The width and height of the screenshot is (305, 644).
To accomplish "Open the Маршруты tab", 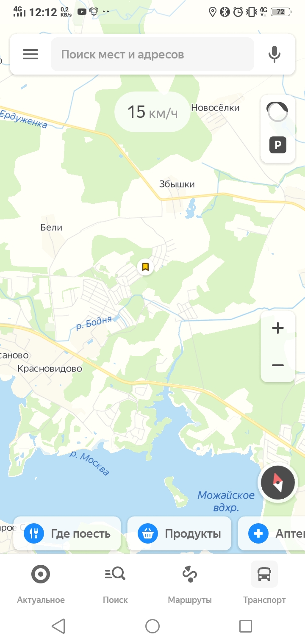I will [190, 584].
